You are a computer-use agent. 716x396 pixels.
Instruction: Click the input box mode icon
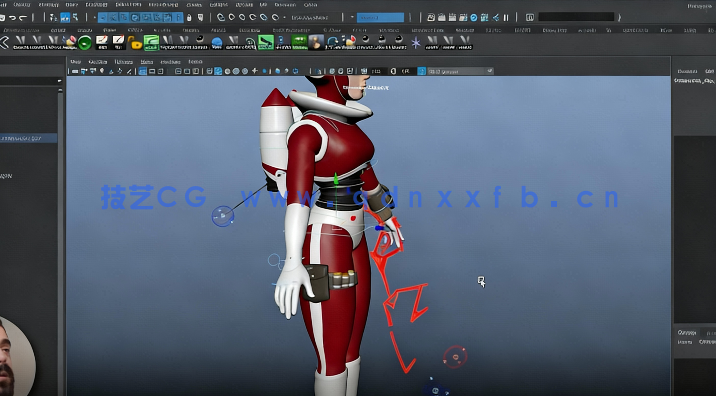tap(530, 18)
